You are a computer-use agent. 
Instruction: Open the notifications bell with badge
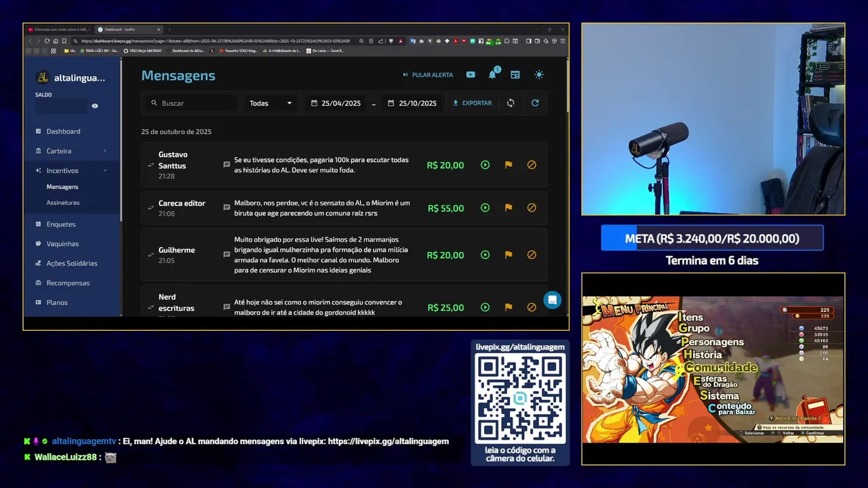click(493, 74)
